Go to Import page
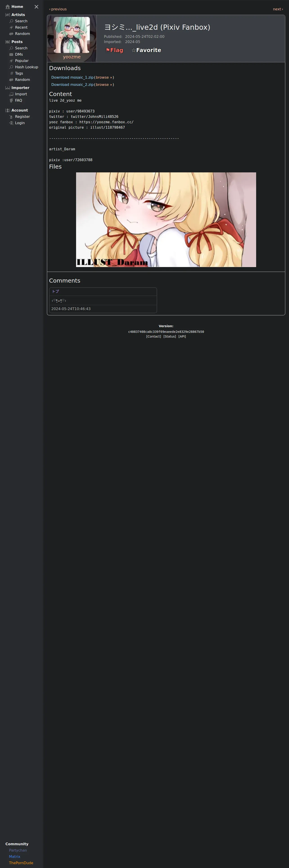Viewport: 289px width, 868px height. tap(21, 94)
